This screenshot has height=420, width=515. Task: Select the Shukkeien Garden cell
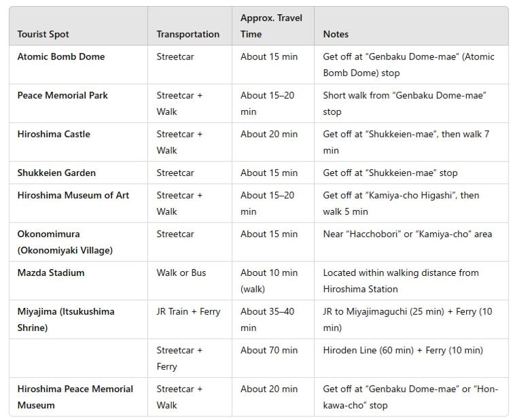(56, 173)
